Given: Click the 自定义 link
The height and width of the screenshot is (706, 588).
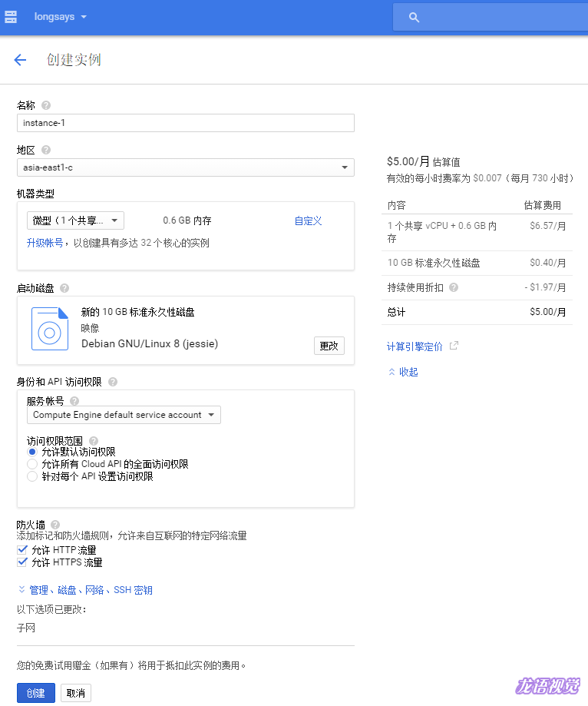Looking at the screenshot, I should pos(308,220).
